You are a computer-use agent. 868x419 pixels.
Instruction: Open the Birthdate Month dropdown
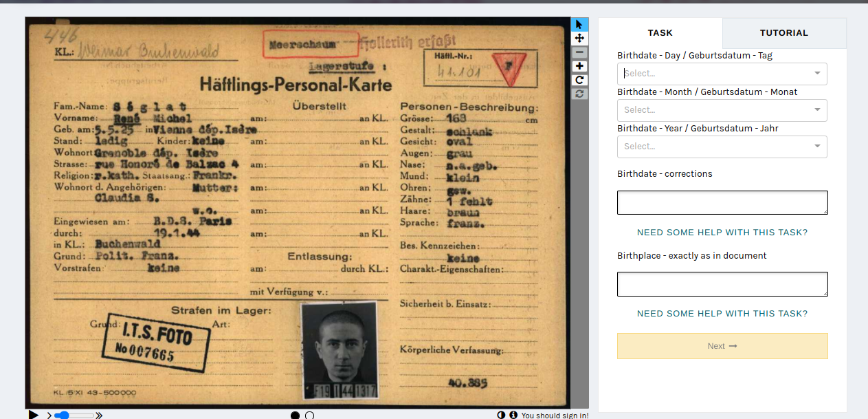coord(722,110)
